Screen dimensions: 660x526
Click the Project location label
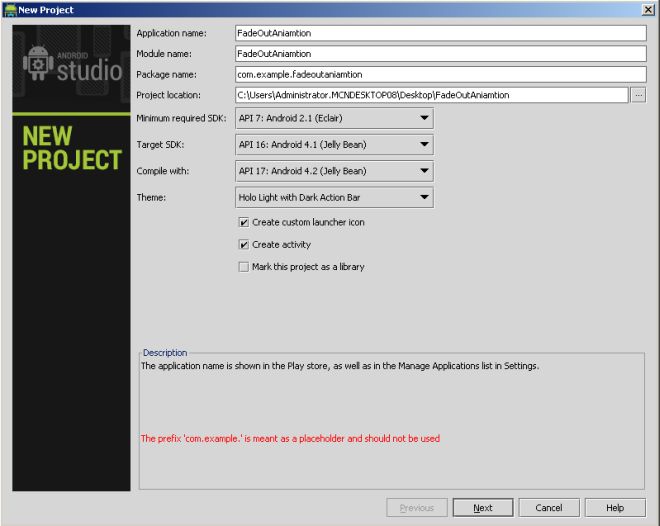[x=168, y=95]
